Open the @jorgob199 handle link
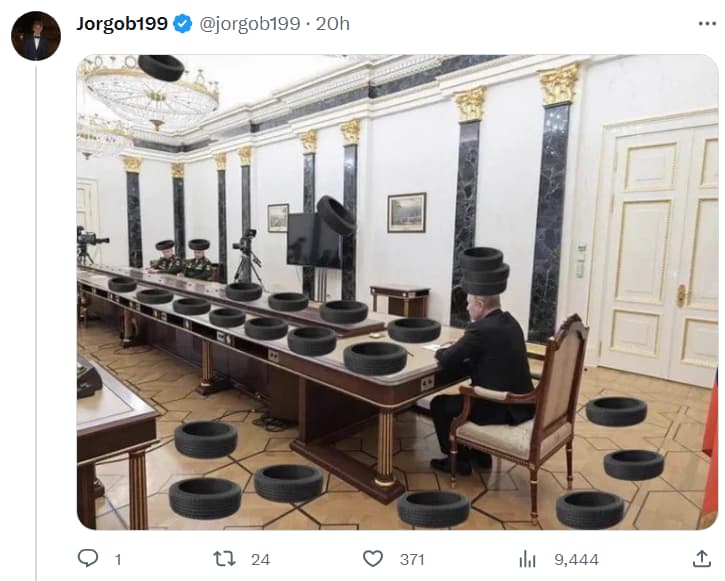Screen dimensions: 725x581 [250, 24]
